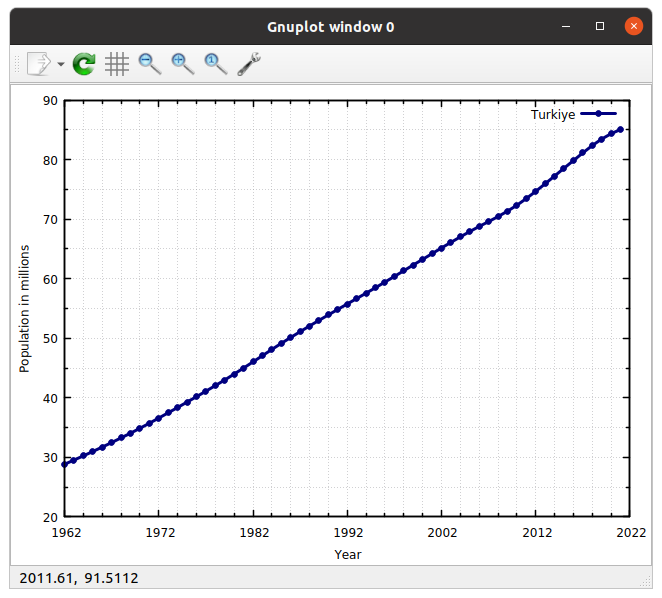
Task: Click the last data point near 2021
Action: (x=620, y=129)
